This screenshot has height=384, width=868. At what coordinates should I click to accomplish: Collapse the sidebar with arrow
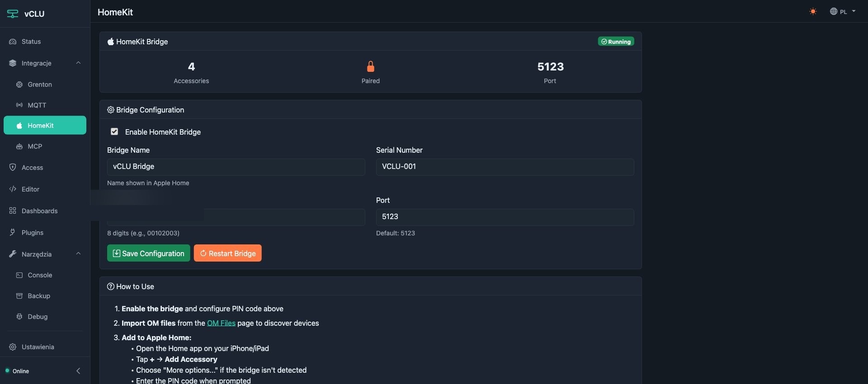click(78, 371)
